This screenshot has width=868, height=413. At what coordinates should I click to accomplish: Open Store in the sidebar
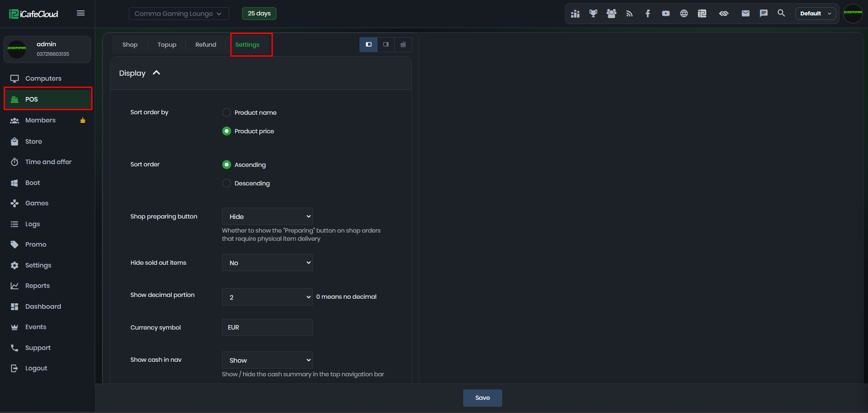[48, 141]
